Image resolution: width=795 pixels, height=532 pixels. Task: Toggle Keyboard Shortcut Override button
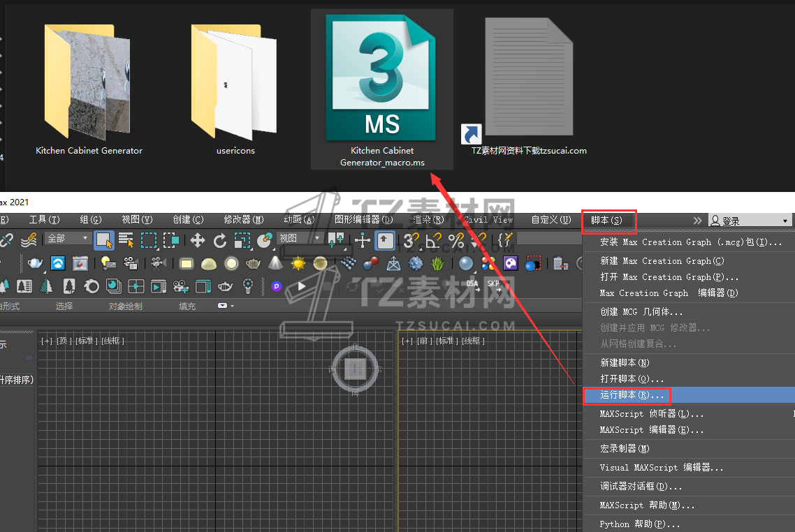tap(385, 240)
